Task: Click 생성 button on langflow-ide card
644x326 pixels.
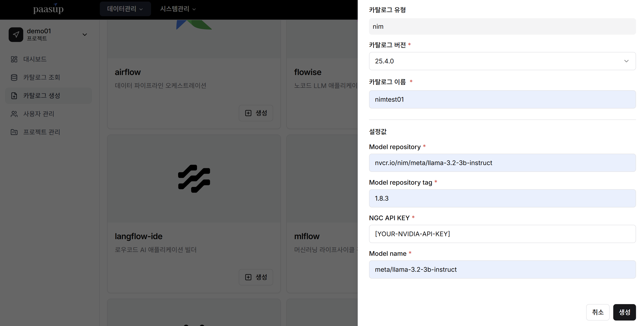Action: [256, 277]
